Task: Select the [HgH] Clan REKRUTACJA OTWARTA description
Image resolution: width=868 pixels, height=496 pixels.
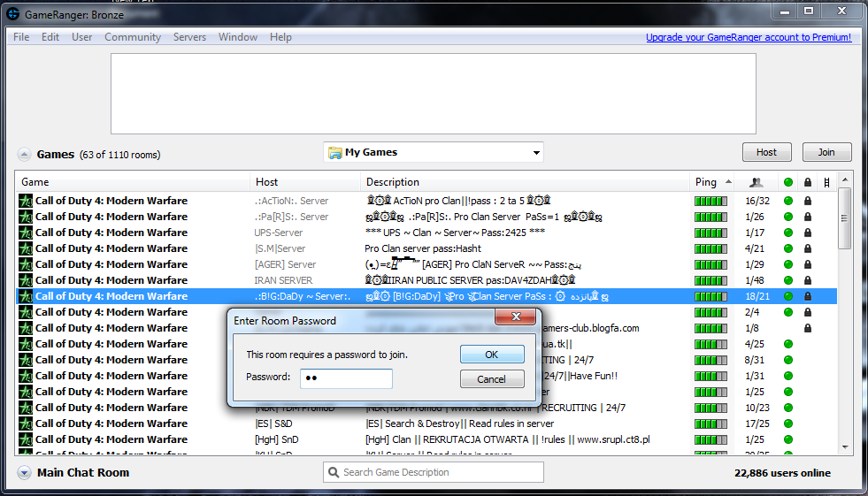Action: [x=508, y=439]
